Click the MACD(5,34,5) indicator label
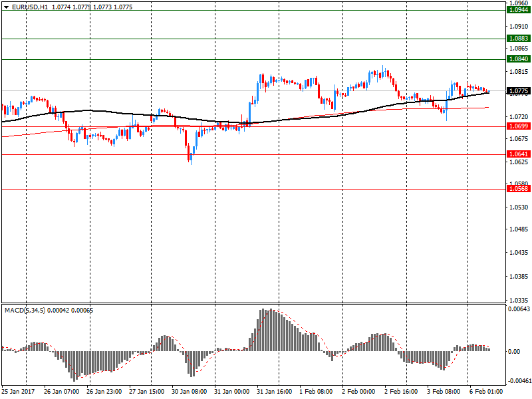The width and height of the screenshot is (532, 399). tap(25, 310)
